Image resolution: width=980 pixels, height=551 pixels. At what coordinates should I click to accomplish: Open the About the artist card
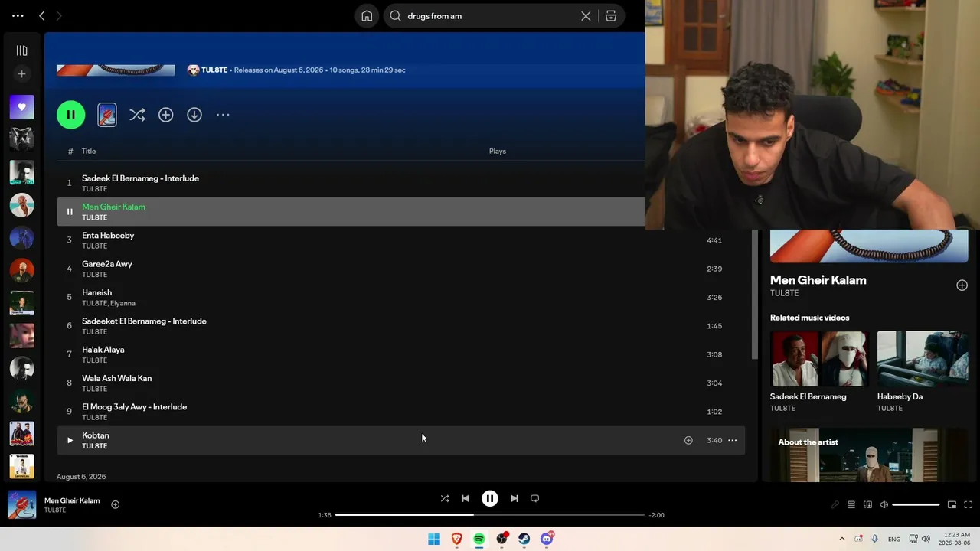(869, 455)
